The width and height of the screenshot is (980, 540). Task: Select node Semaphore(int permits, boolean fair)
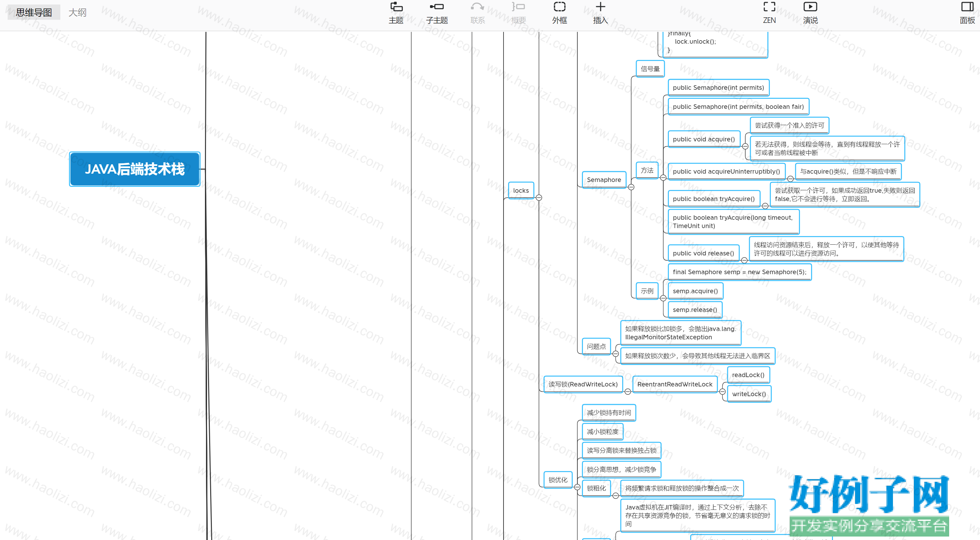738,106
